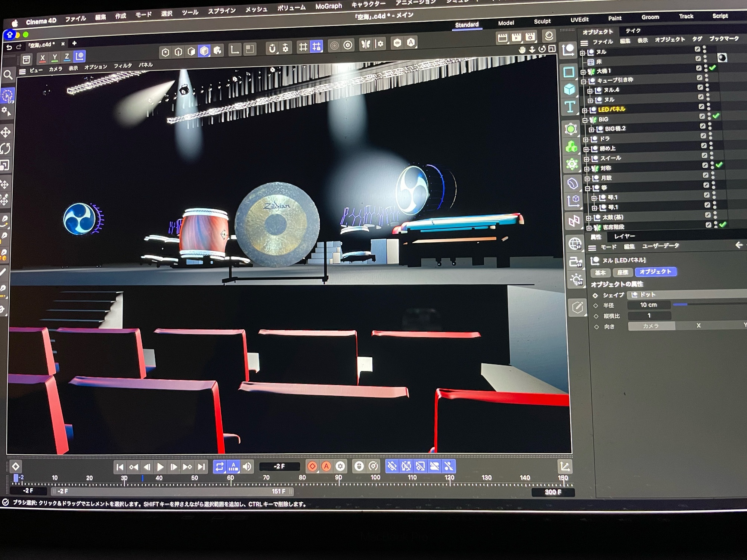Viewport: 747px width, 560px height.
Task: Toggle Autokeying button
Action: point(326,466)
